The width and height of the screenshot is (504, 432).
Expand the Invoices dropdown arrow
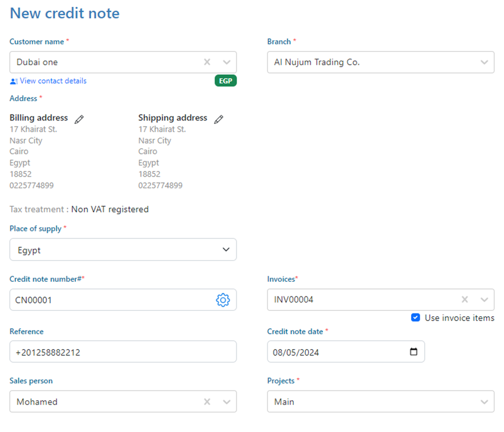tap(484, 300)
